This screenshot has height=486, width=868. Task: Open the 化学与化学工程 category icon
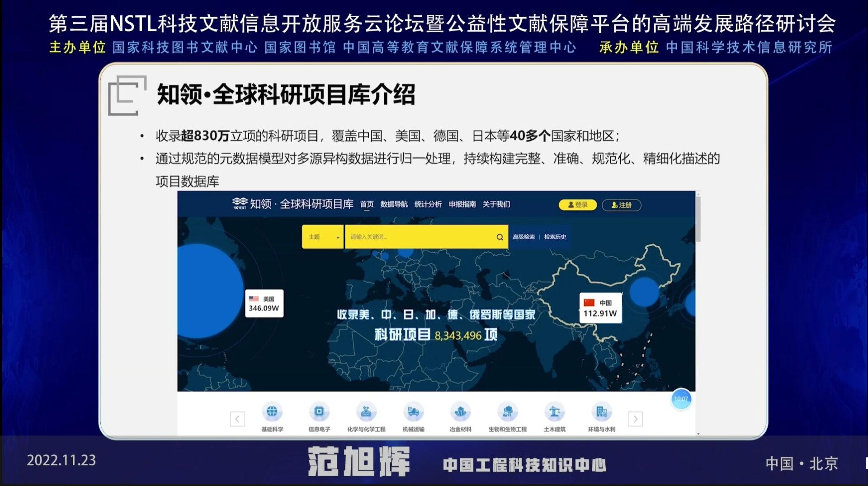point(366,412)
